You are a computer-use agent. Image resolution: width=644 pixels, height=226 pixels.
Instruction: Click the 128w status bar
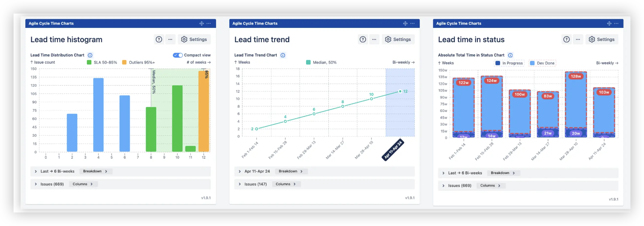pos(576,100)
